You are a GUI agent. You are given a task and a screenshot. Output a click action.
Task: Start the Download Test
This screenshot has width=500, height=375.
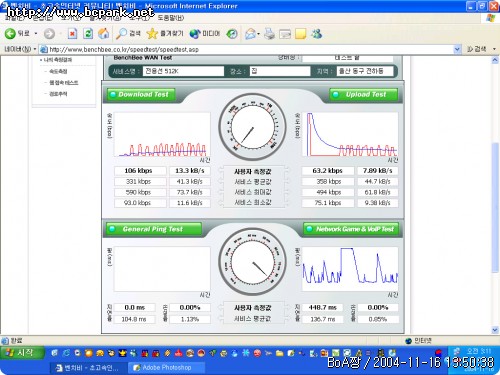[x=141, y=94]
